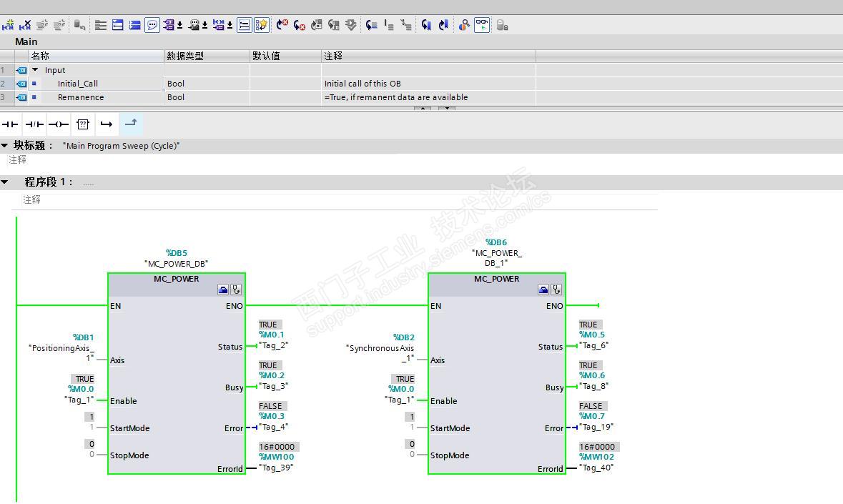Image resolution: width=843 pixels, height=504 pixels.
Task: Open the absolute/symbolic operands dropdown arrow
Action: pos(179,26)
